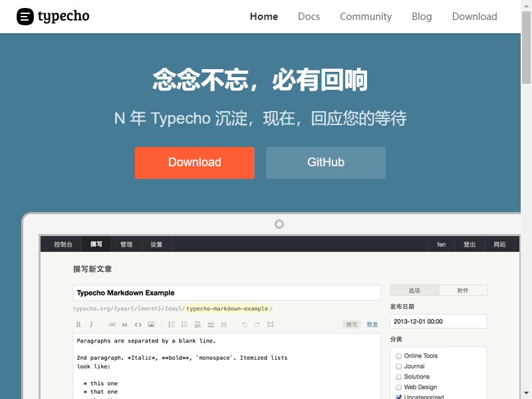Switch editor to 预览 mode
The image size is (532, 399).
pos(372,325)
